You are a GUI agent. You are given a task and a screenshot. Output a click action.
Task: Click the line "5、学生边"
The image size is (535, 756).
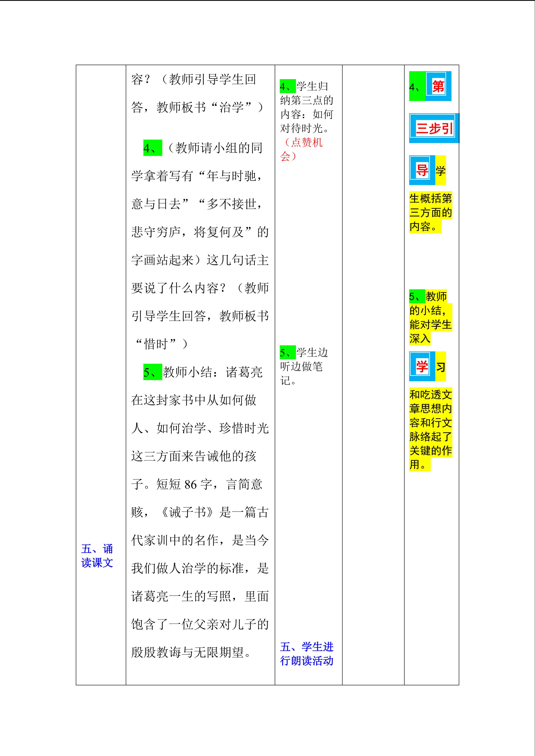pos(304,352)
